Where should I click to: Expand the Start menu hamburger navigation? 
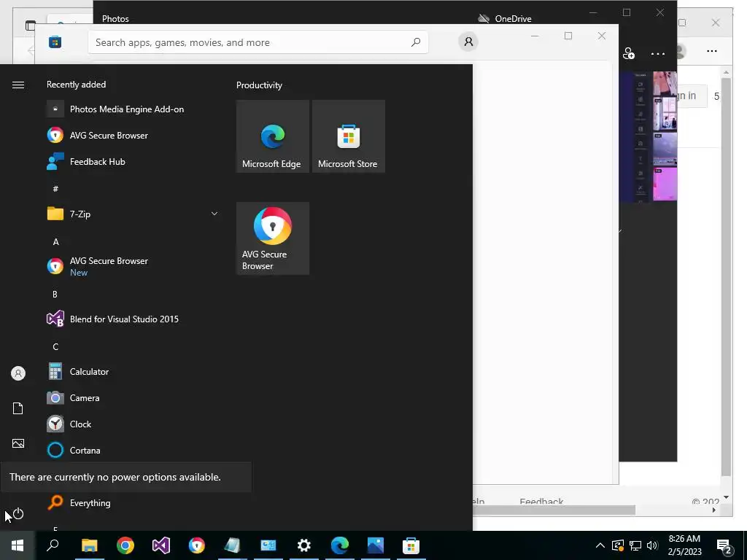pyautogui.click(x=18, y=85)
